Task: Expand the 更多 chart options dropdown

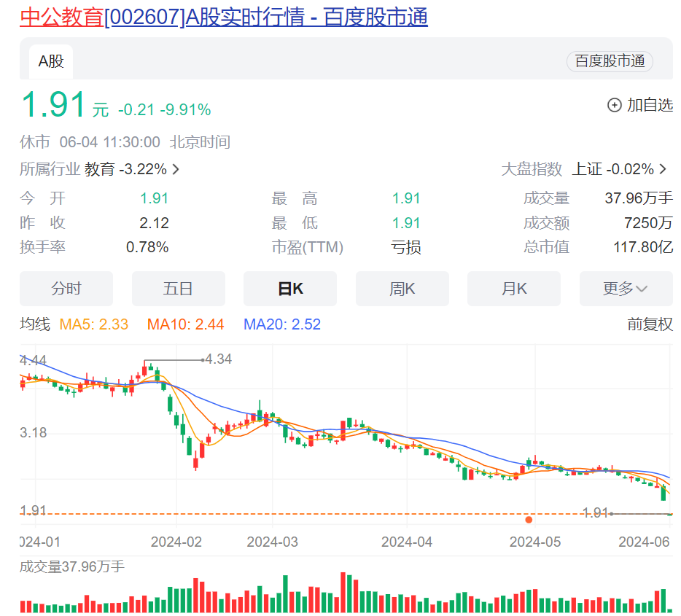Action: click(x=626, y=289)
